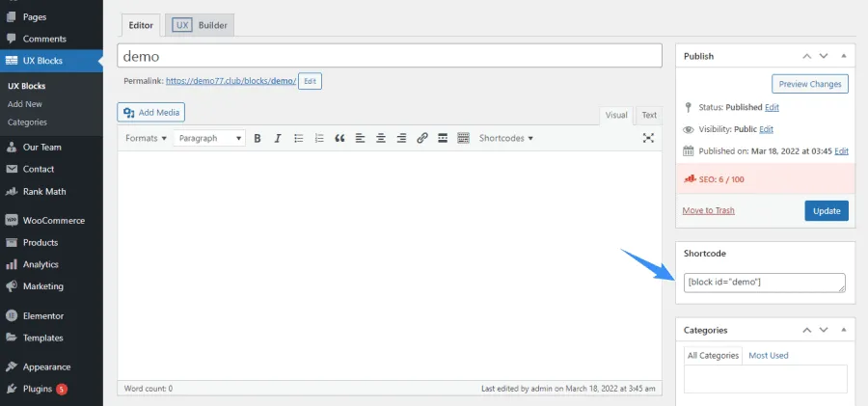Expand the Shortcodes dropdown
Screen dimensions: 868x406
(505, 138)
